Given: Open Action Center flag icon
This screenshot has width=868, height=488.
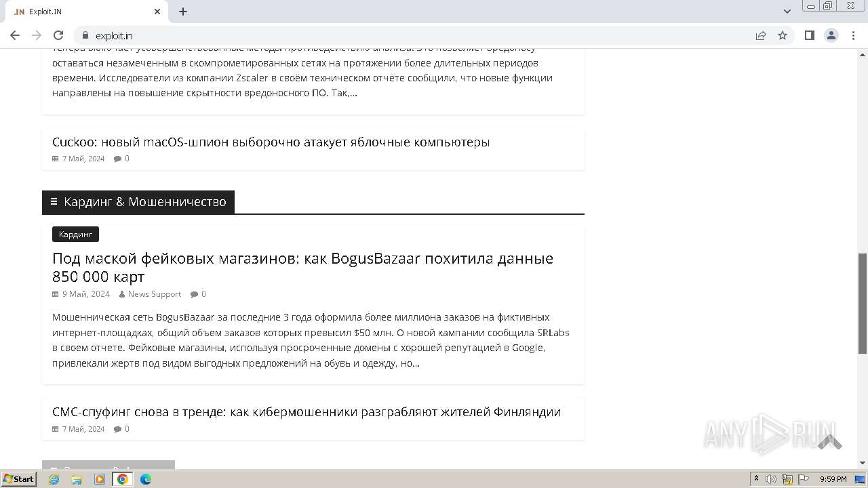Looking at the screenshot, I should point(804,479).
